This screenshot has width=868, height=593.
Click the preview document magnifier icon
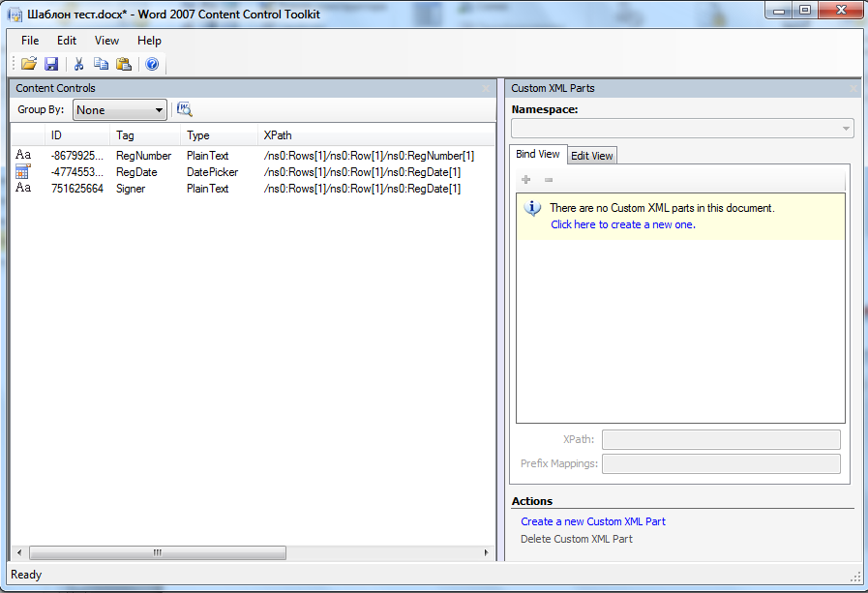tap(184, 109)
